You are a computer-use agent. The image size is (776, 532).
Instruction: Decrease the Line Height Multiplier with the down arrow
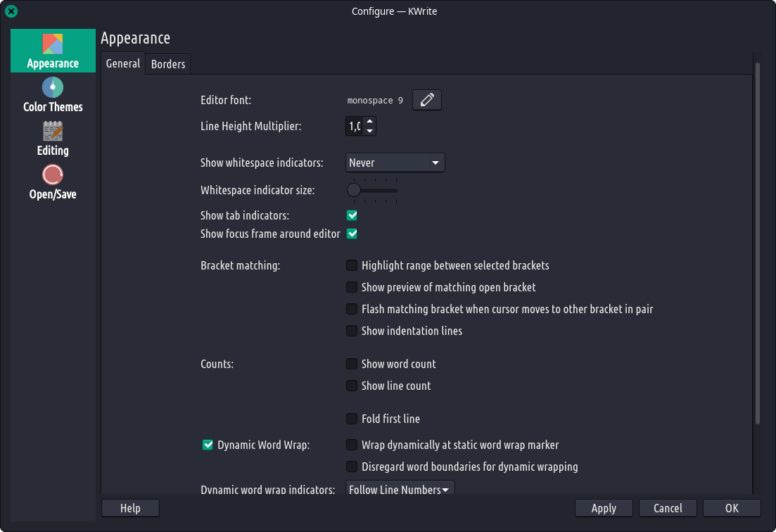tap(370, 132)
